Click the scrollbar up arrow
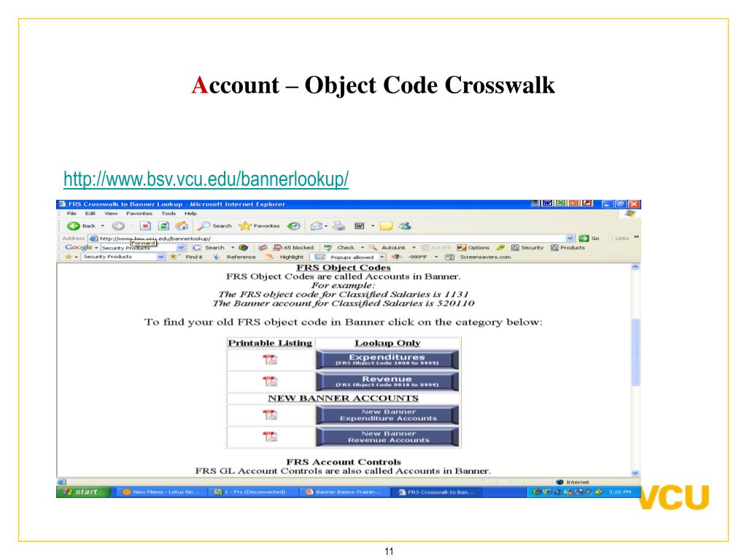 pos(635,267)
